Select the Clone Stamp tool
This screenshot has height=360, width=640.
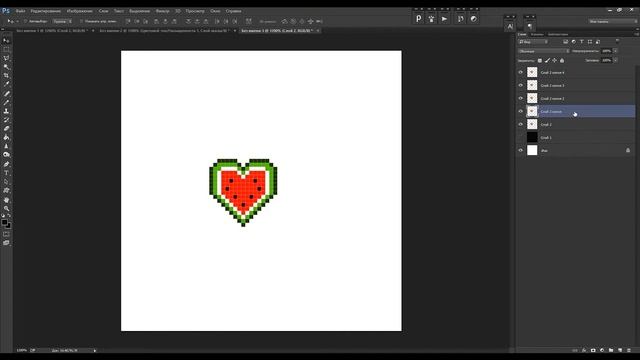pos(6,111)
